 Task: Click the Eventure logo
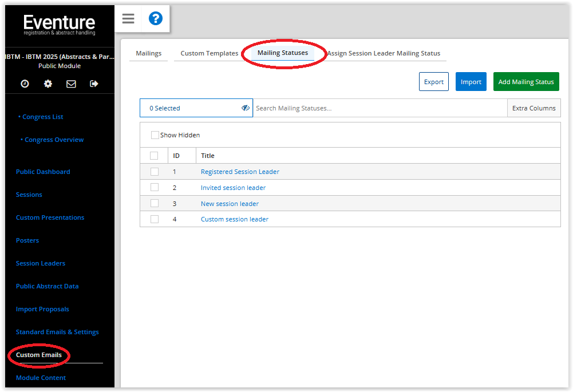pyautogui.click(x=60, y=25)
